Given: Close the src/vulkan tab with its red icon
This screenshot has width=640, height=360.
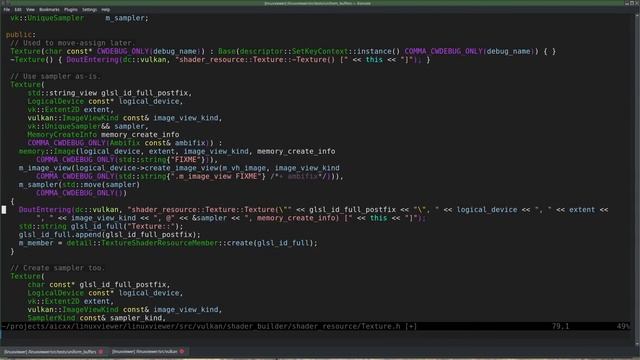Looking at the screenshot, I should coord(182,351).
